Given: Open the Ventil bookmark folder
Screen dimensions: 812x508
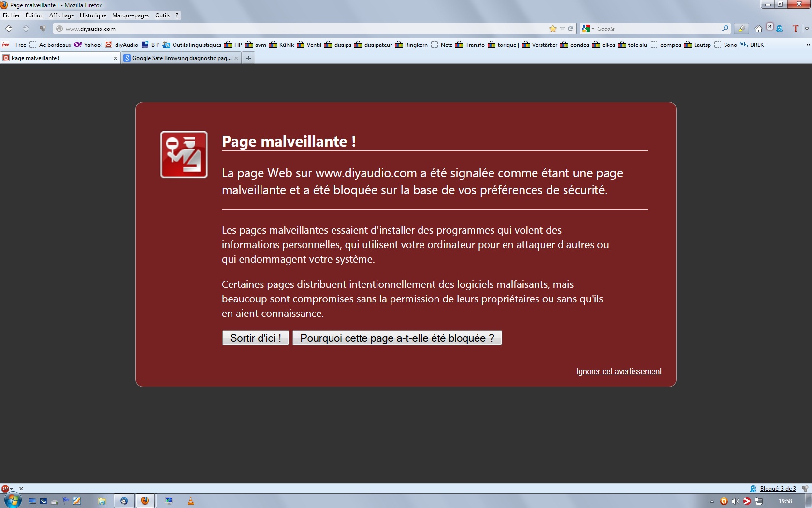Looking at the screenshot, I should pos(309,45).
